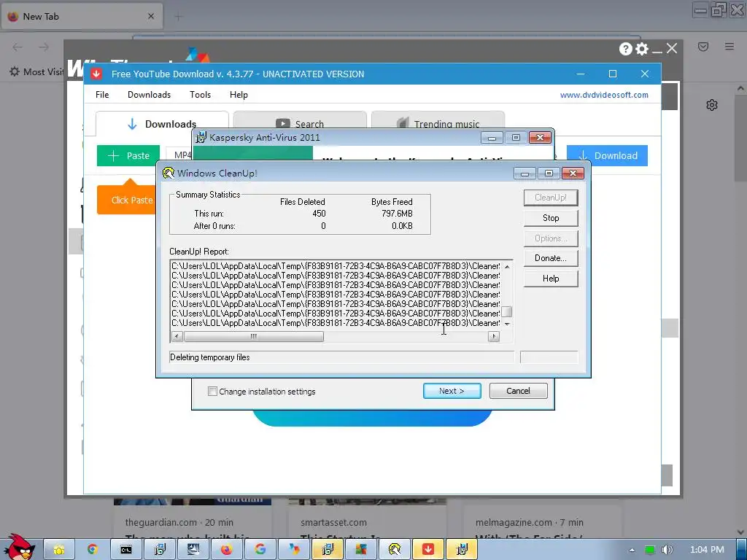Click the theguardian.com article card
The width and height of the screenshot is (747, 560).
tap(193, 519)
